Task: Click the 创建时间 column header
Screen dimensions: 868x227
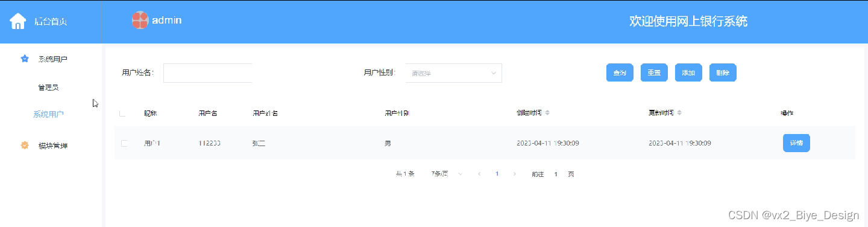Action: pyautogui.click(x=529, y=113)
